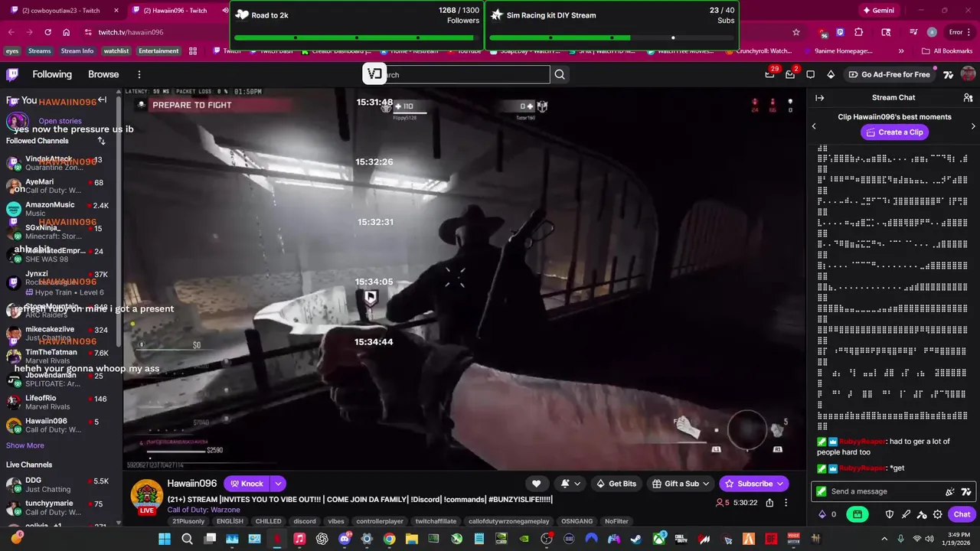Open the channel points balance icon
The height and width of the screenshot is (551, 980).
point(822,514)
